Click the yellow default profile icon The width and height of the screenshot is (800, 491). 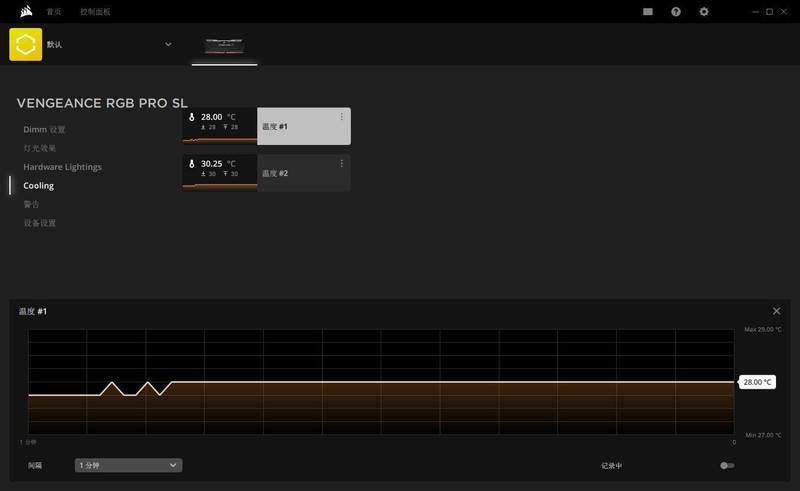tap(26, 44)
